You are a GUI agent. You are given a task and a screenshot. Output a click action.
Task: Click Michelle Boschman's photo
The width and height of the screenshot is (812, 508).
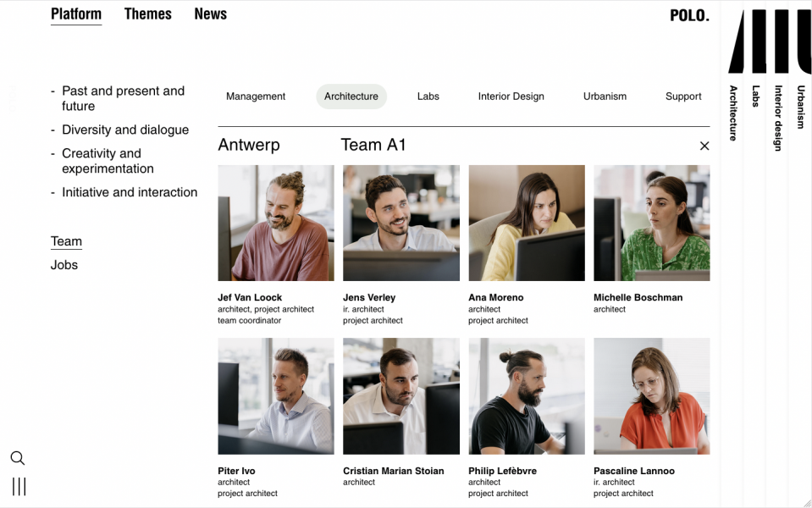point(652,224)
